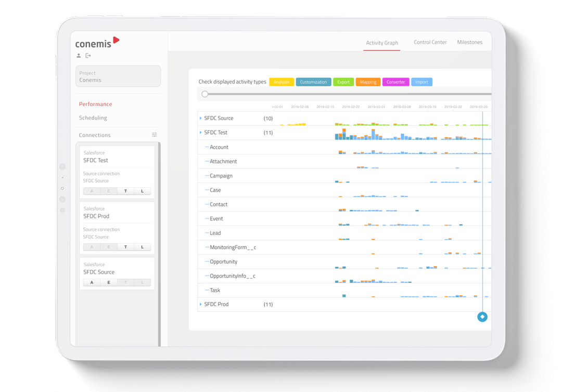The width and height of the screenshot is (562, 392).
Task: Click the user profile icon under conemis logo
Action: [79, 56]
